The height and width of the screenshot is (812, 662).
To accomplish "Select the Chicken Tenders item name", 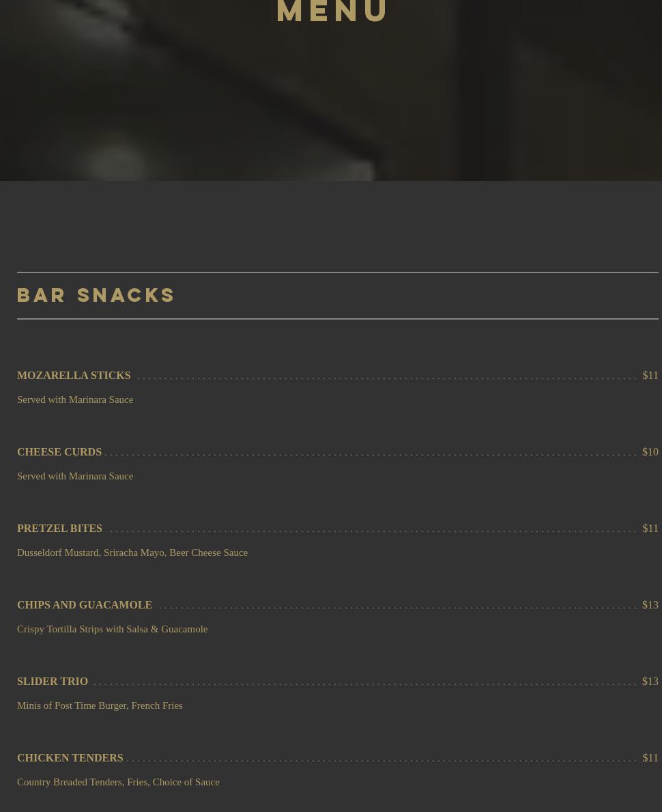I will pos(70,758).
